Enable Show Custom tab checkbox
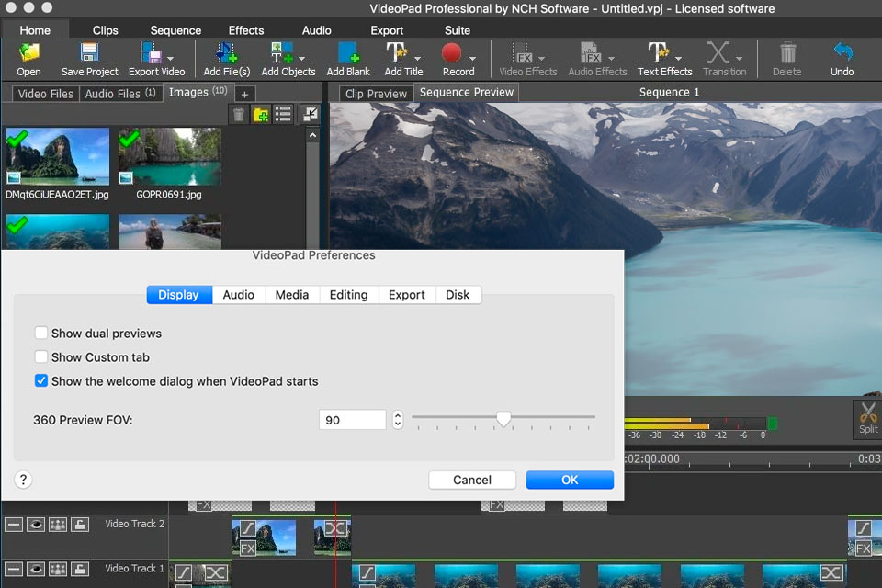The image size is (882, 588). [x=41, y=356]
